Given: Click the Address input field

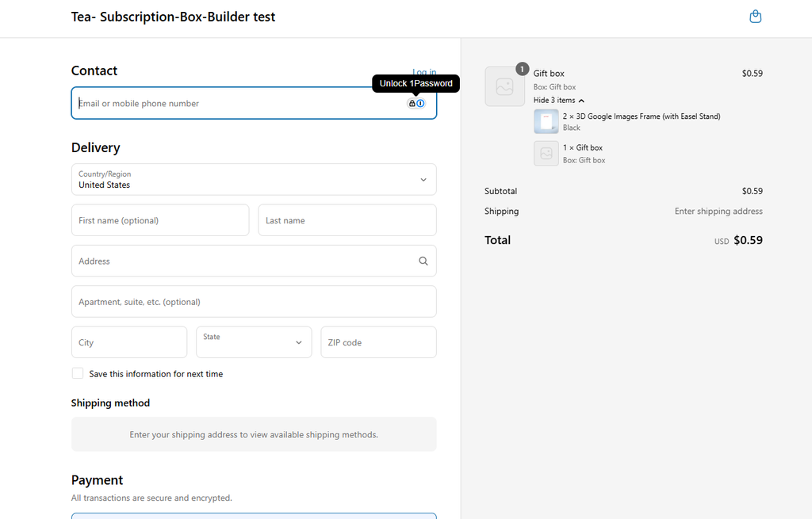Looking at the screenshot, I should 254,261.
